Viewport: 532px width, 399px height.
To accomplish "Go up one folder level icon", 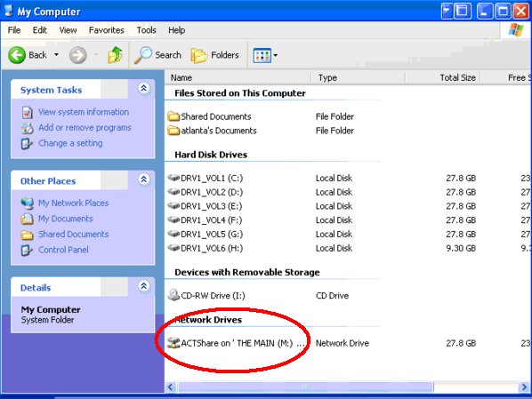I will pyautogui.click(x=115, y=55).
